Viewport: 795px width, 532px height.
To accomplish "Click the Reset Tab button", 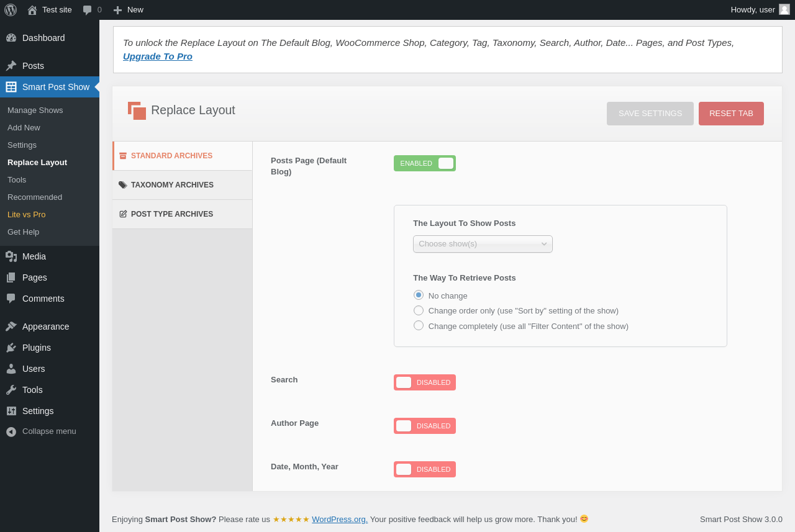I will (x=731, y=114).
